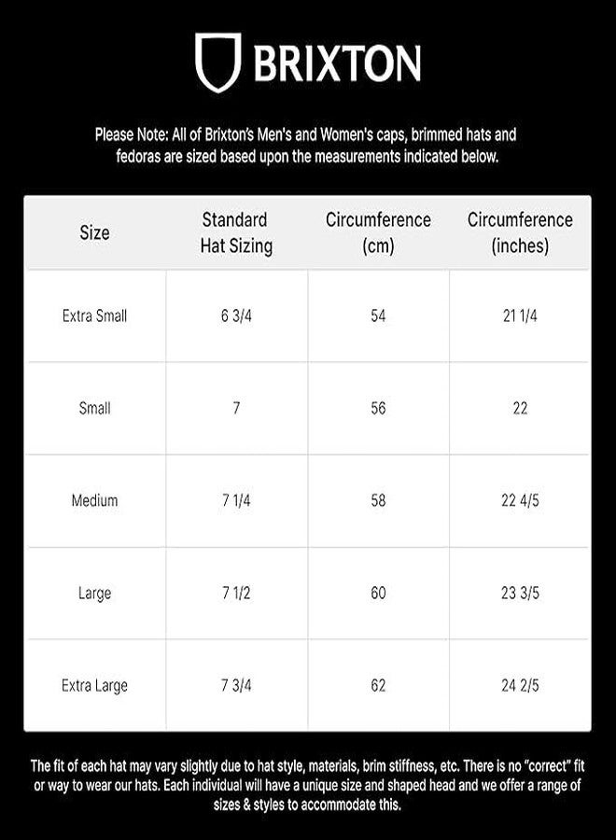Image resolution: width=616 pixels, height=840 pixels.
Task: Click the Circumference (inches) column header
Action: tap(520, 232)
